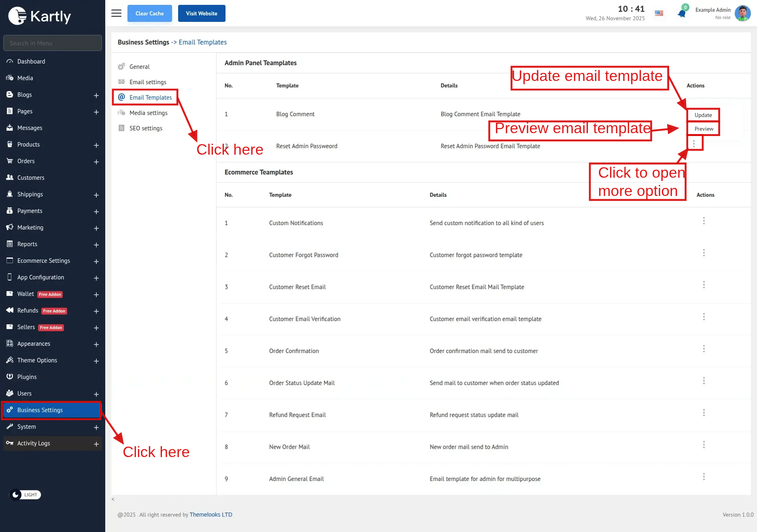
Task: Open the notification bell icon
Action: (682, 13)
